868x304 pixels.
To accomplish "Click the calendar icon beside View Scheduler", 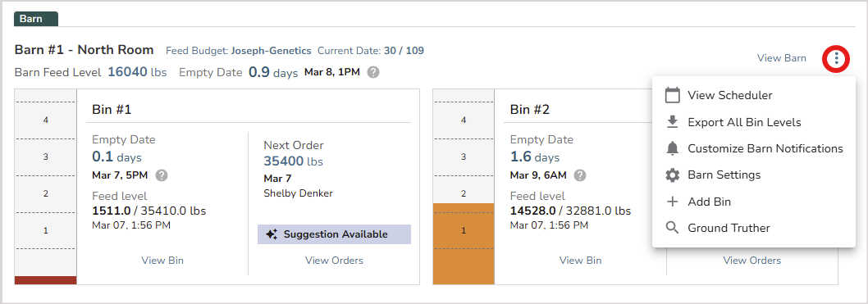I will (x=672, y=95).
